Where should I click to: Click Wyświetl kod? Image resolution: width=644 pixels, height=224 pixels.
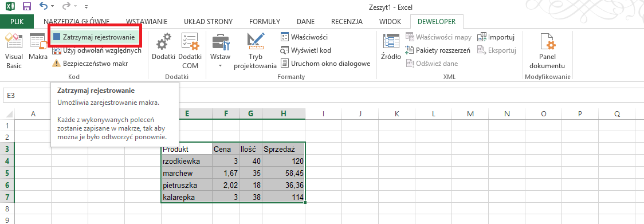click(305, 50)
